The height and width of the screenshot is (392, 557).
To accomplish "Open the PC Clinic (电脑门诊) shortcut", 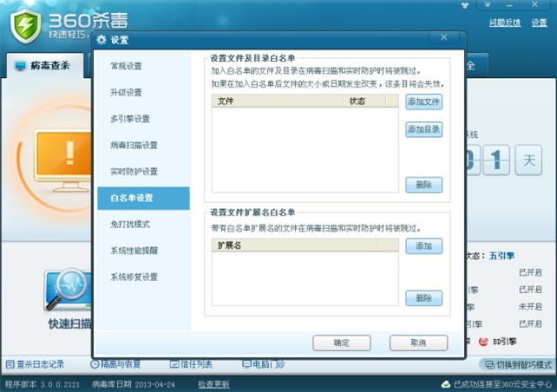I will tap(265, 364).
